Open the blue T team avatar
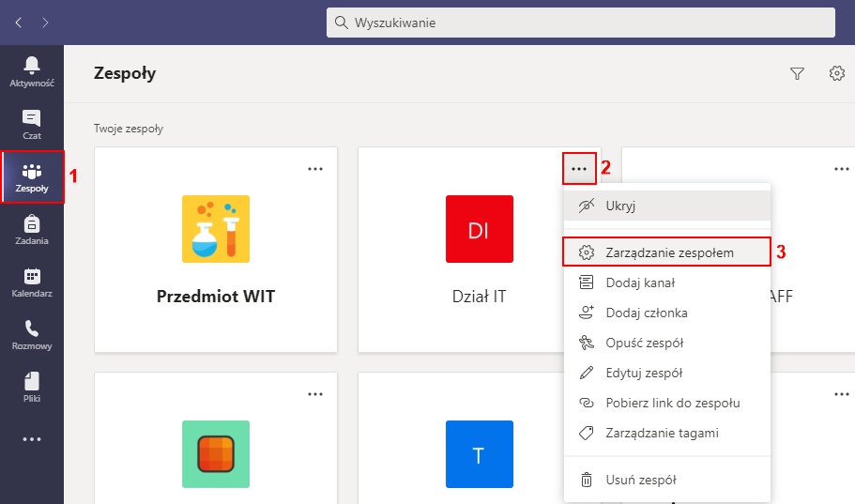 480,454
